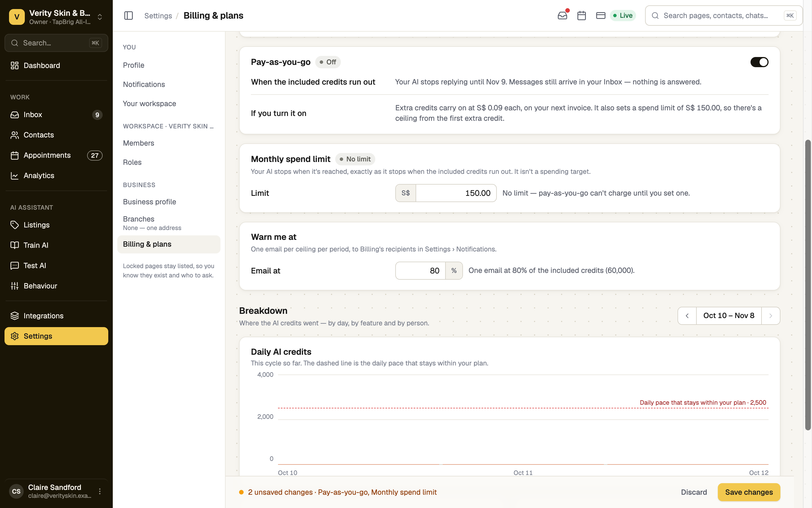Open Roles settings page
812x508 pixels.
tap(169, 162)
